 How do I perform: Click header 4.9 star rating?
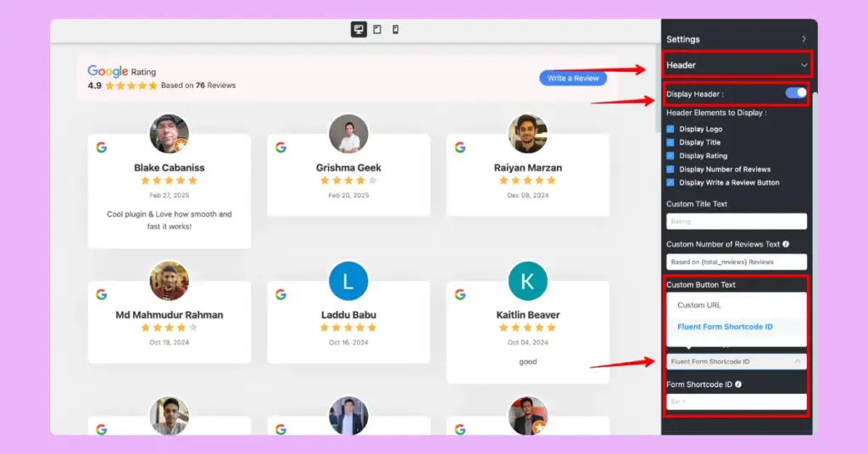click(x=131, y=86)
